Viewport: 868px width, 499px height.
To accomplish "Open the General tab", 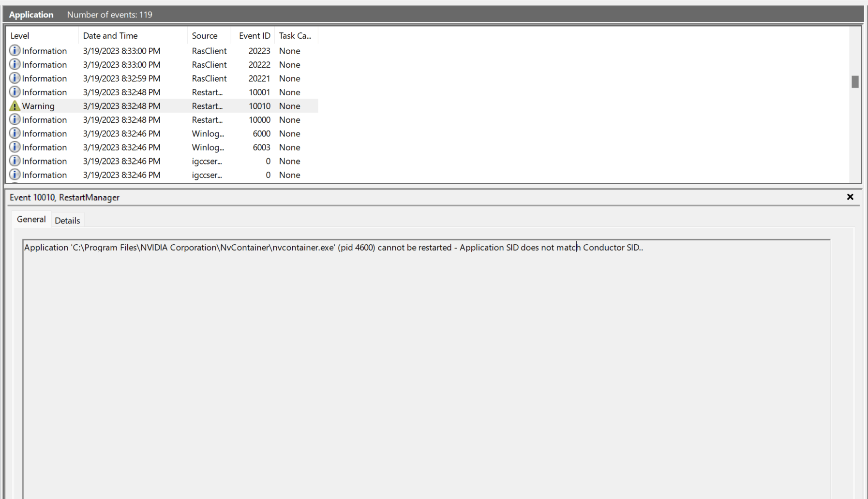I will tap(31, 219).
